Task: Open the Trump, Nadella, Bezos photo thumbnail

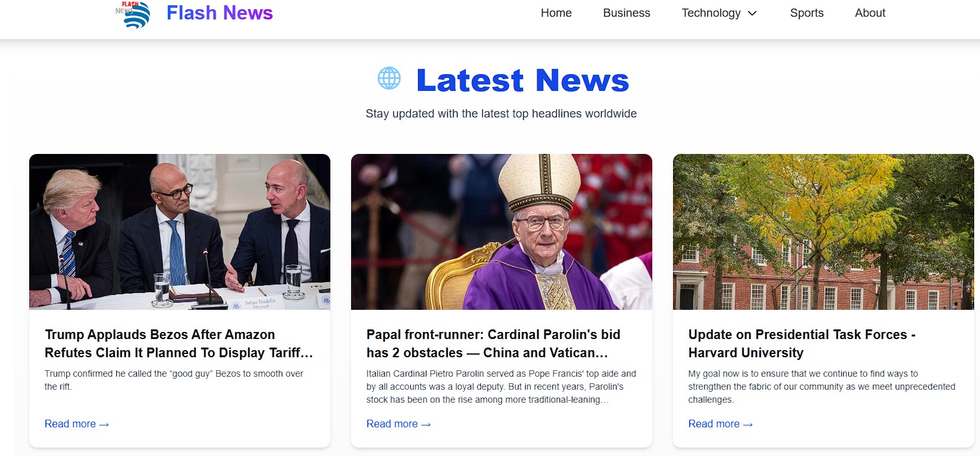Action: click(180, 232)
